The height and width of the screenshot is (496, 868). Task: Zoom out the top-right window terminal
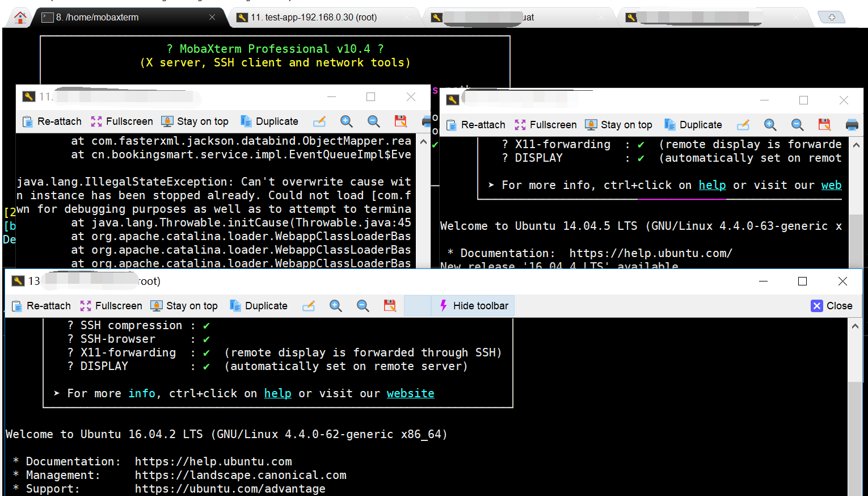[x=798, y=125]
